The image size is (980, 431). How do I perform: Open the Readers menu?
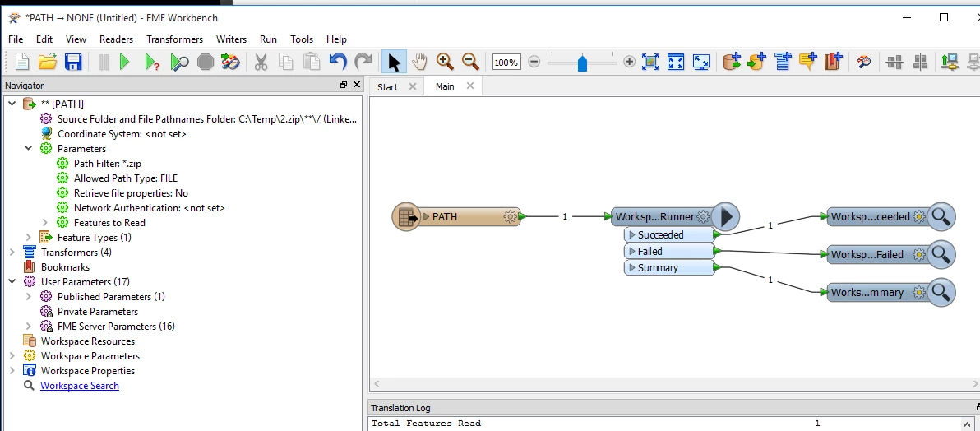116,39
